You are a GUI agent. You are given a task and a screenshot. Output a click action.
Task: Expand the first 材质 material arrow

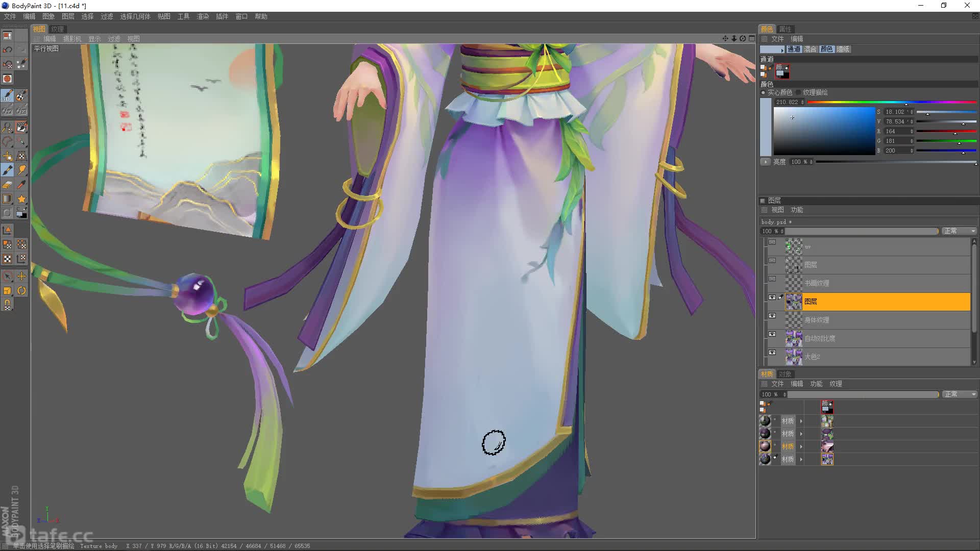(x=801, y=421)
